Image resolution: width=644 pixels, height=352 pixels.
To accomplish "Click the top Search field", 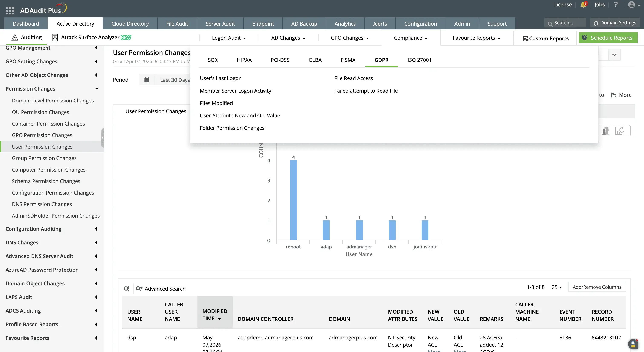I will coord(565,23).
